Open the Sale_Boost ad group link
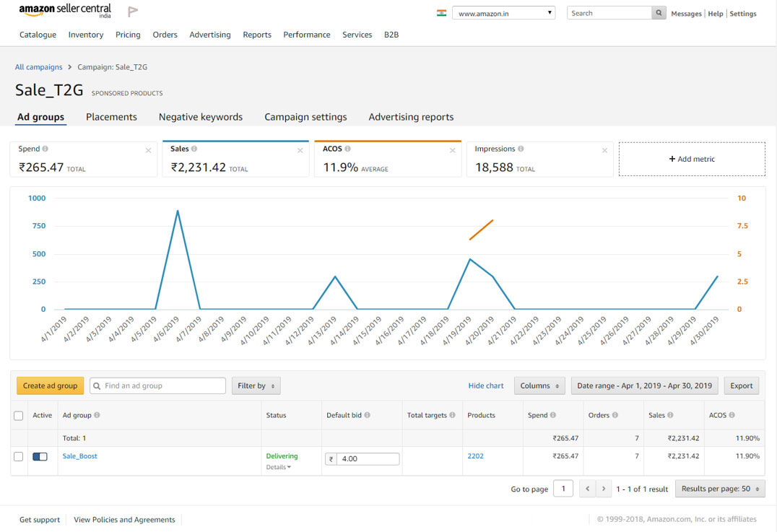777x532 pixels. click(x=79, y=456)
